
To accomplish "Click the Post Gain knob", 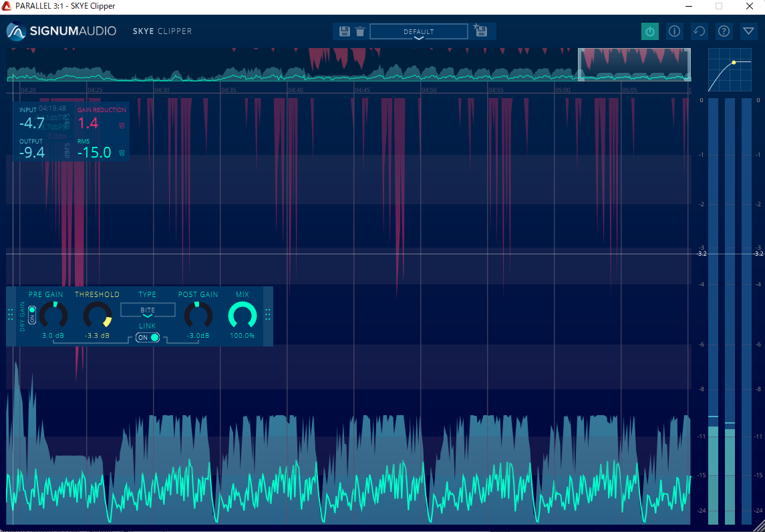I will 198,315.
